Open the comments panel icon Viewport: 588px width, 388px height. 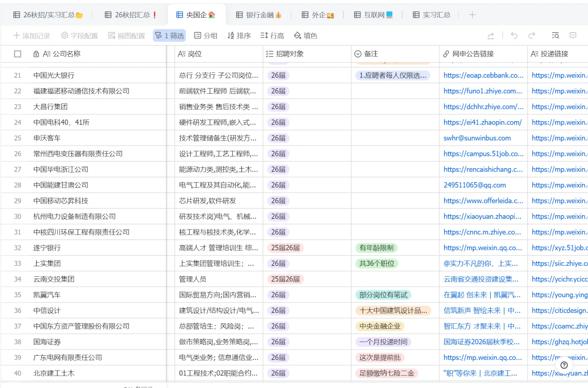tap(573, 36)
